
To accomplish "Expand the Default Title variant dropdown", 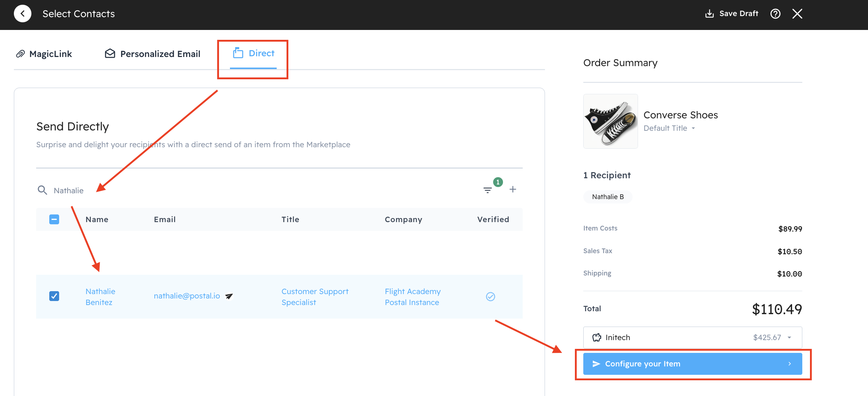I will pyautogui.click(x=669, y=128).
